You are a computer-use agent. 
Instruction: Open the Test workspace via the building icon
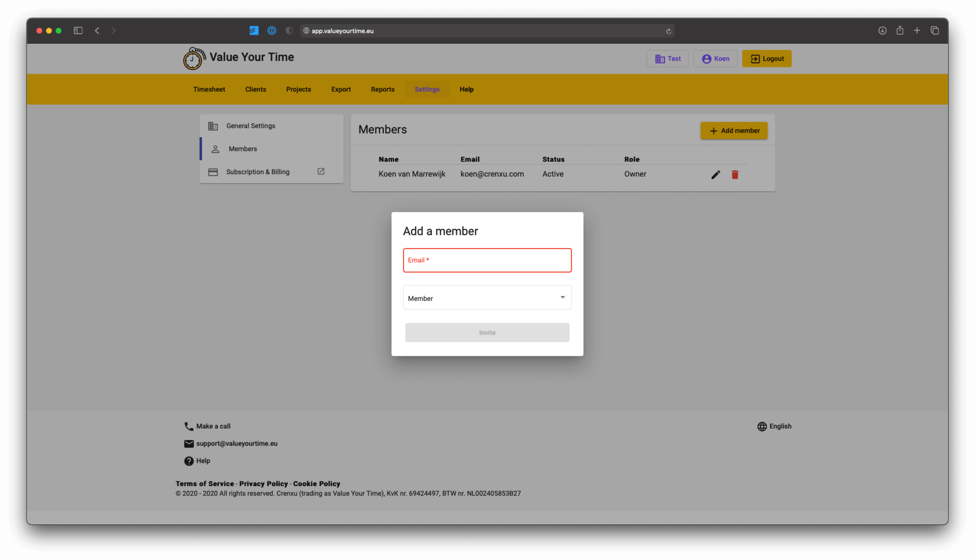660,58
